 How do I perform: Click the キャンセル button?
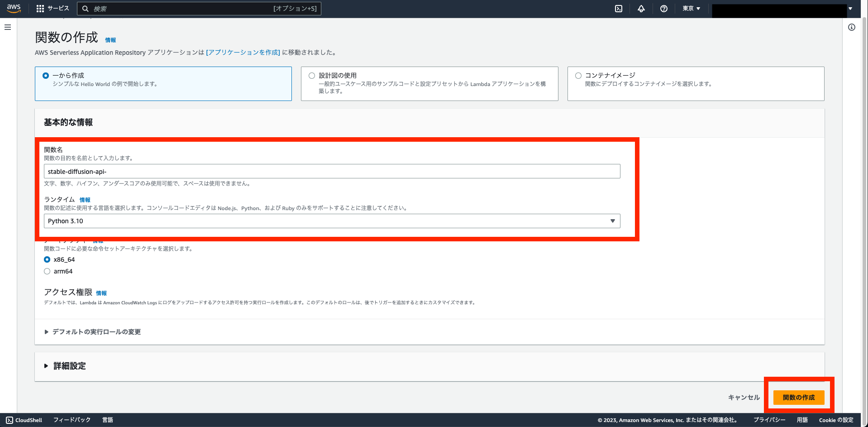click(744, 397)
